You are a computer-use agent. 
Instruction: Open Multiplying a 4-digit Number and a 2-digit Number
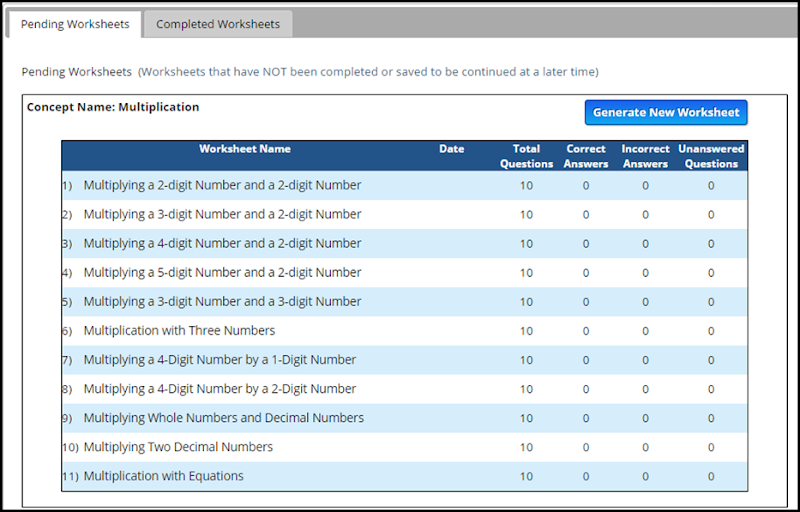point(222,243)
